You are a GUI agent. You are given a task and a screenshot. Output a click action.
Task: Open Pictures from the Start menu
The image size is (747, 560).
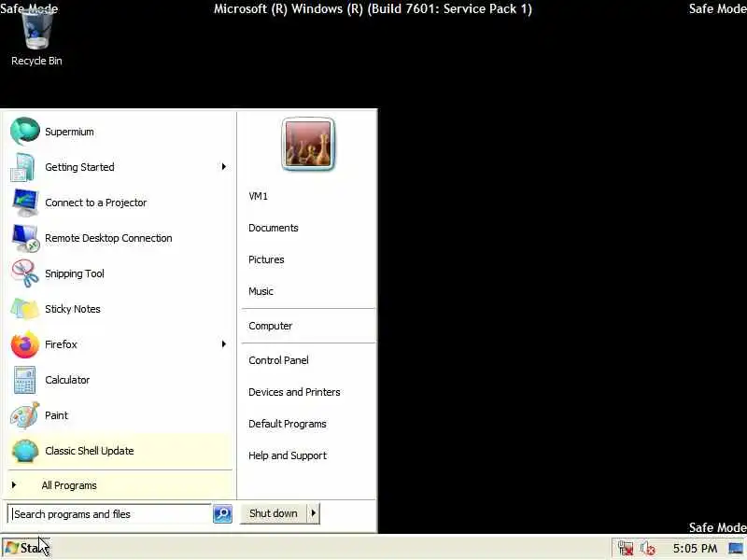[266, 259]
